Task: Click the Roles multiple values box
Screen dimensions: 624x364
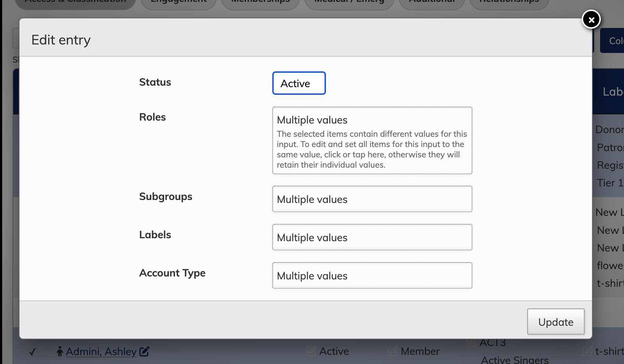Action: coord(372,140)
